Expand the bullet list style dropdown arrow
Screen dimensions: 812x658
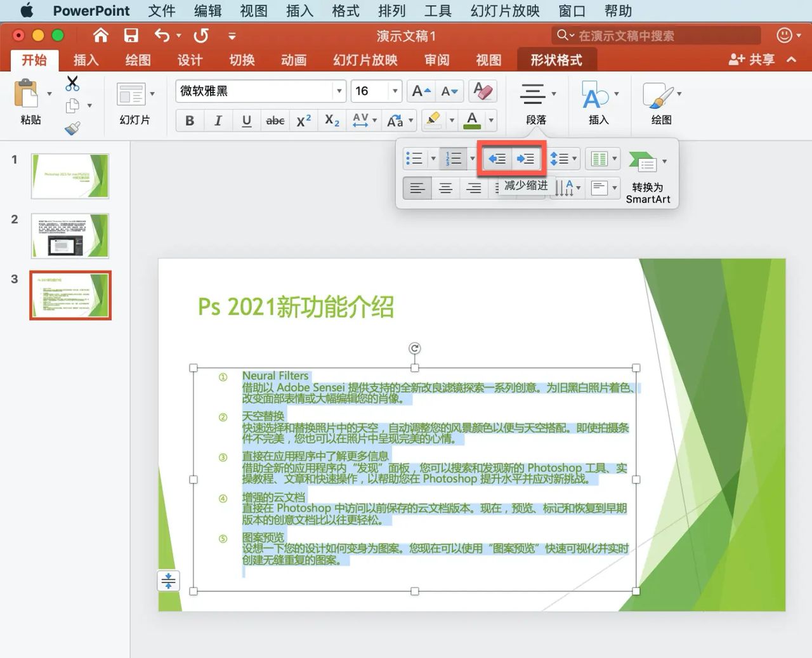[433, 159]
